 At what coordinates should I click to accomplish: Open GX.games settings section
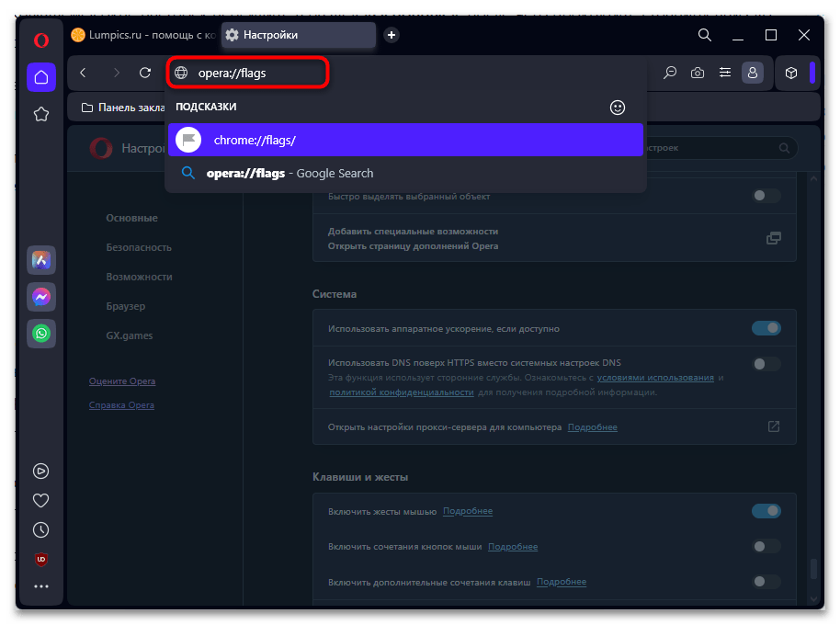coord(129,335)
